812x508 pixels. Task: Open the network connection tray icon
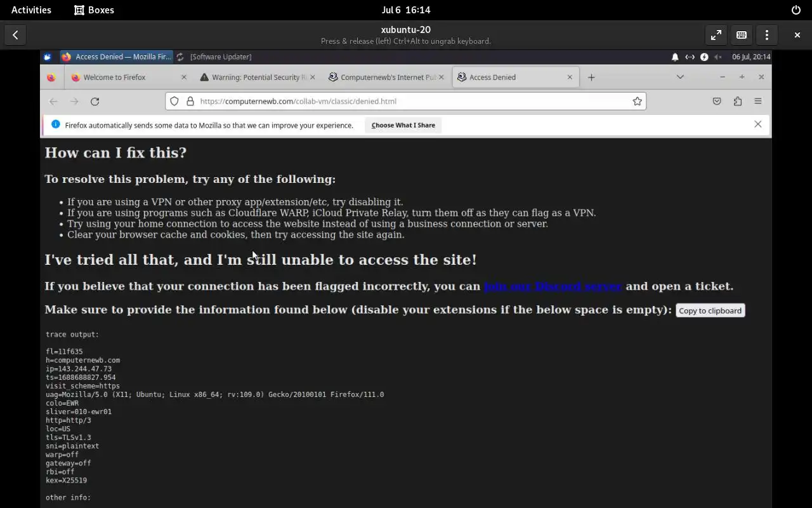click(690, 57)
